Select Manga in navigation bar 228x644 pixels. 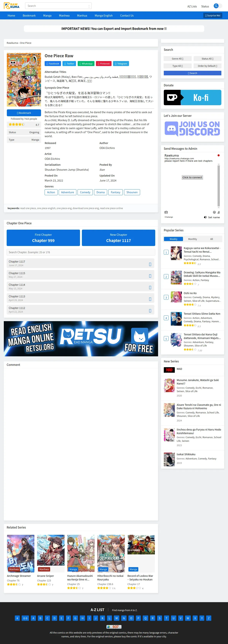47,15
